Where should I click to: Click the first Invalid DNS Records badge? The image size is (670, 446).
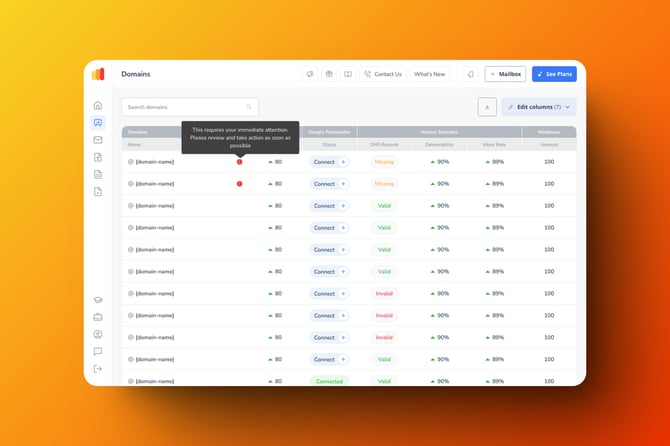[384, 293]
